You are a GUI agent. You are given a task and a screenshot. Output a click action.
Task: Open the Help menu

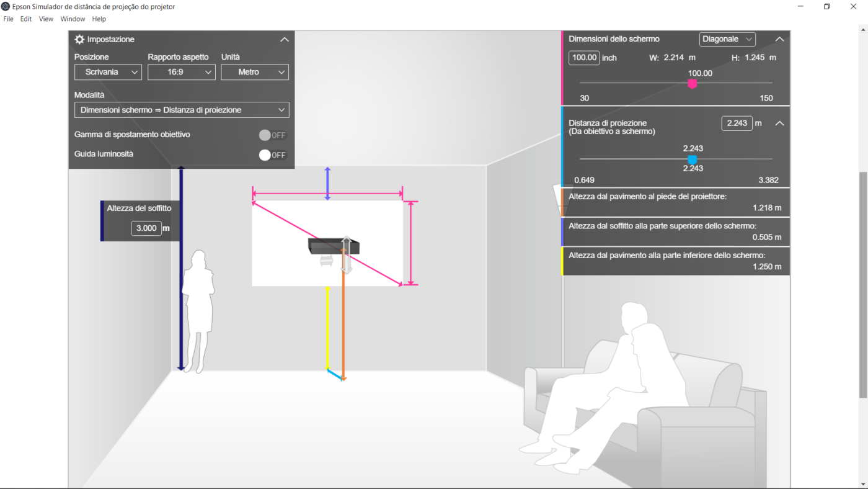[x=99, y=19]
